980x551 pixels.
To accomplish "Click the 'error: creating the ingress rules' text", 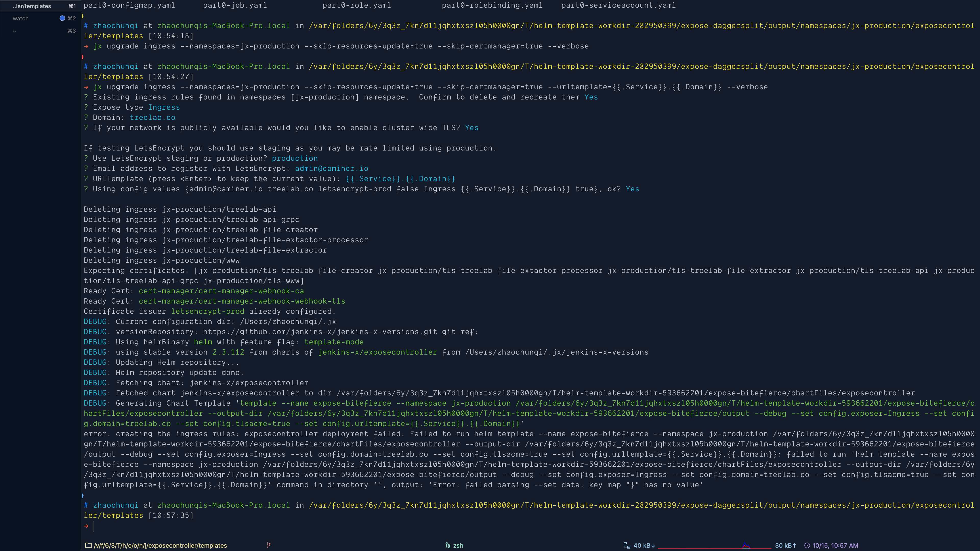I will coord(161,433).
